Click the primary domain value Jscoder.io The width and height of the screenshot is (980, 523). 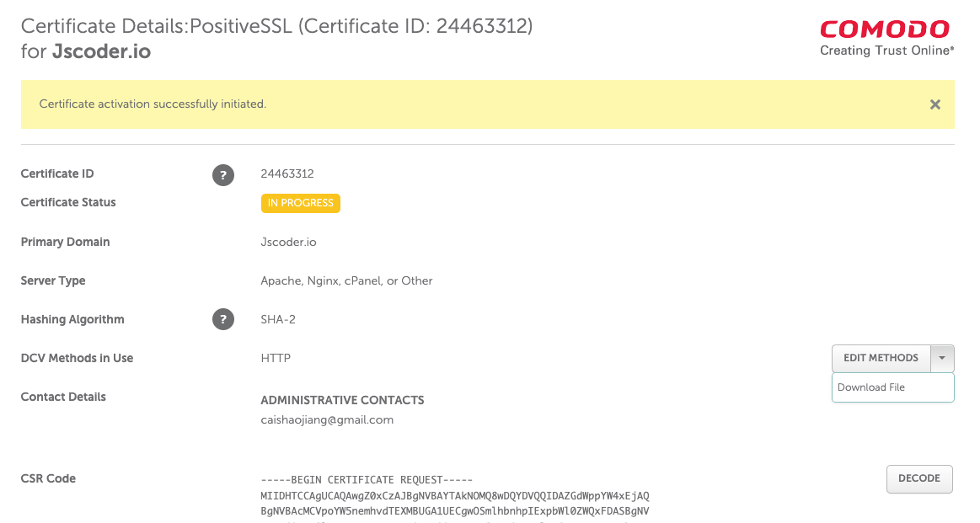[x=288, y=242]
